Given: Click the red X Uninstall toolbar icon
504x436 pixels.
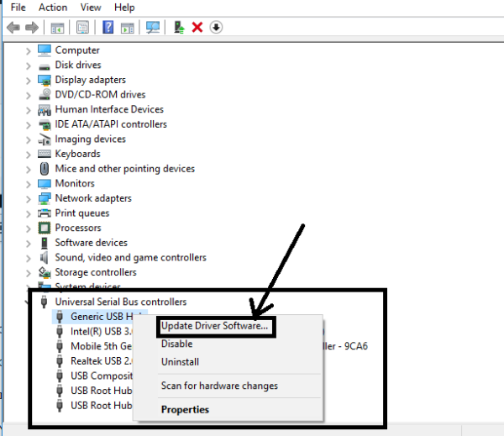Looking at the screenshot, I should click(197, 28).
